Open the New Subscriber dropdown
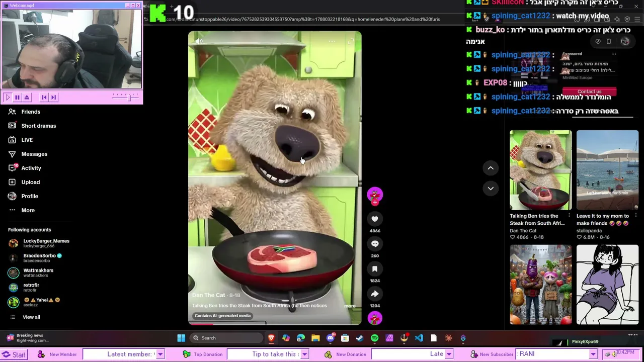The width and height of the screenshot is (644, 362). pyautogui.click(x=593, y=354)
